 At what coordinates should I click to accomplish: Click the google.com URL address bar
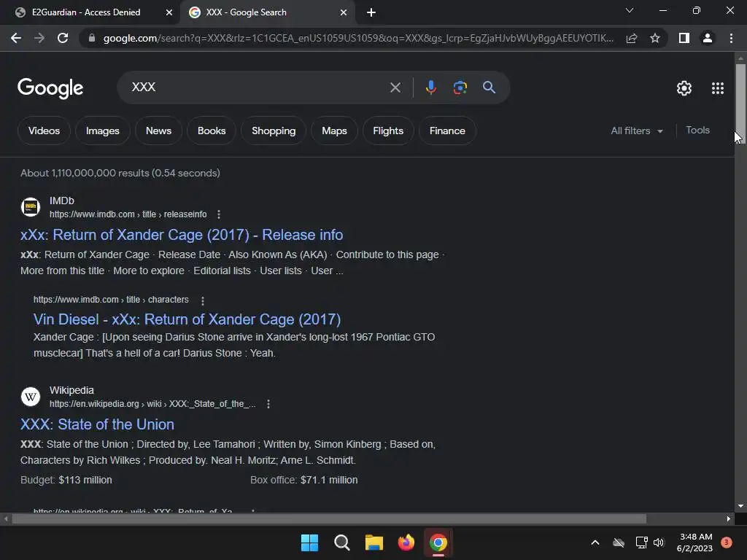pyautogui.click(x=357, y=38)
